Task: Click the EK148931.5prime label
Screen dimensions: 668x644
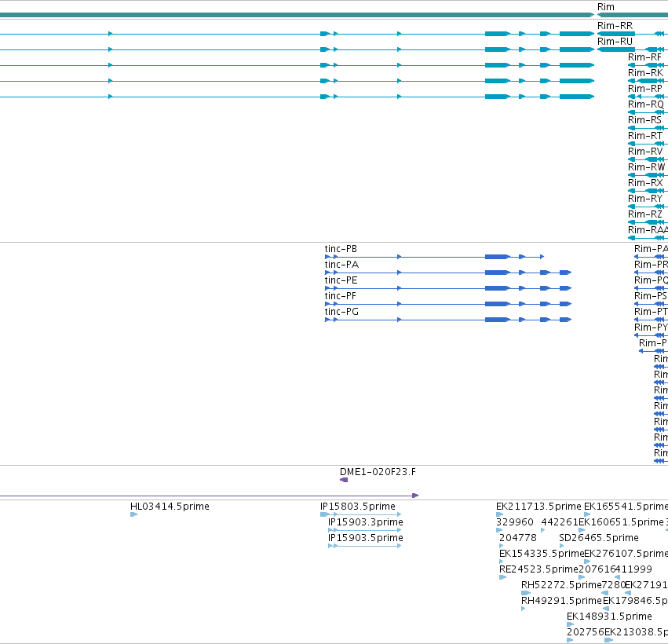Action: (609, 617)
